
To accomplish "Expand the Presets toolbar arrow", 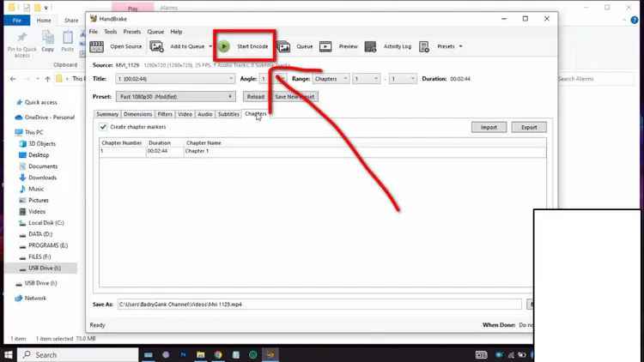I will pyautogui.click(x=460, y=46).
